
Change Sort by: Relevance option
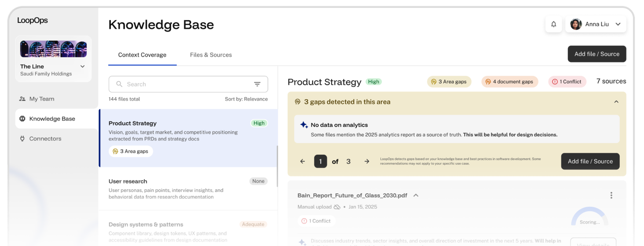tap(246, 99)
